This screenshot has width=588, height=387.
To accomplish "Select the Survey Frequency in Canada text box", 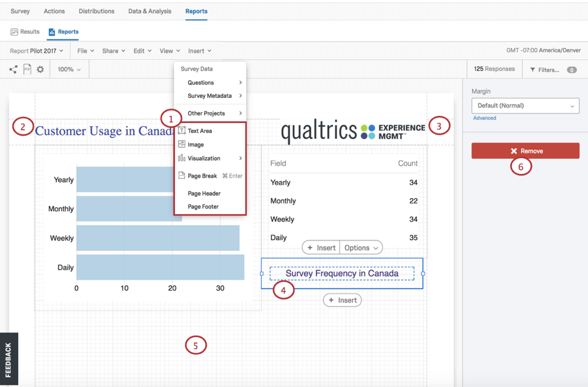I will [x=342, y=273].
